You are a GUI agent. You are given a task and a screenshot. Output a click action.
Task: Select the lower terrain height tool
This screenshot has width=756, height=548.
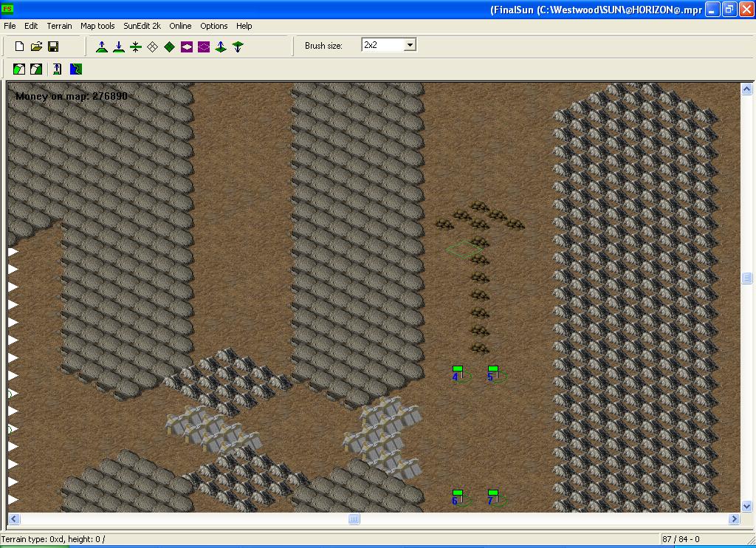119,47
